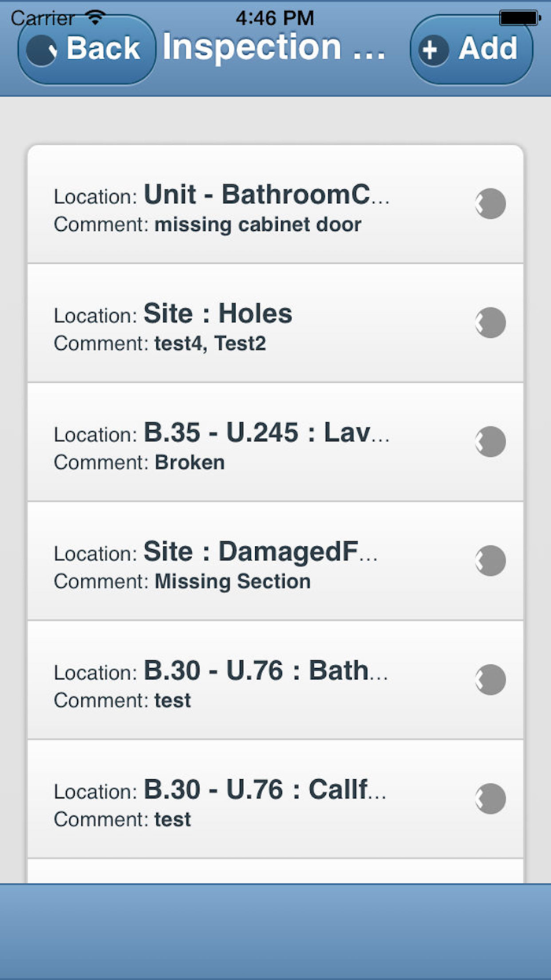Click arrow icon on B.30 - U.76 : Callf row
Screen dimensions: 551x980
coord(490,799)
